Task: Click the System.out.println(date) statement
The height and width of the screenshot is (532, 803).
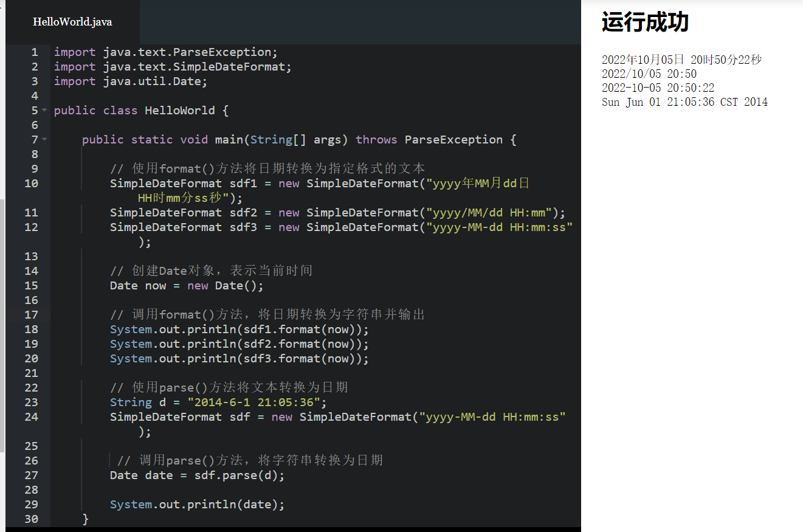Action: coord(197,505)
